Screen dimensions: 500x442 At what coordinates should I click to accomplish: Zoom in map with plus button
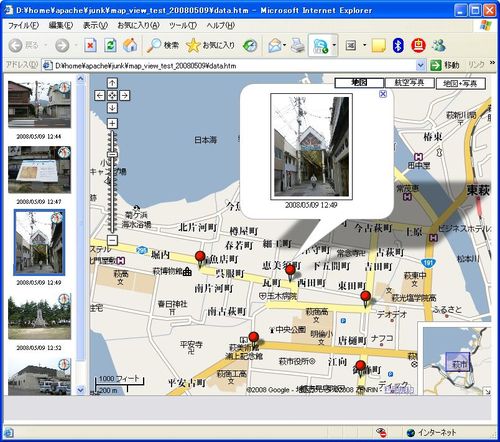coord(112,124)
